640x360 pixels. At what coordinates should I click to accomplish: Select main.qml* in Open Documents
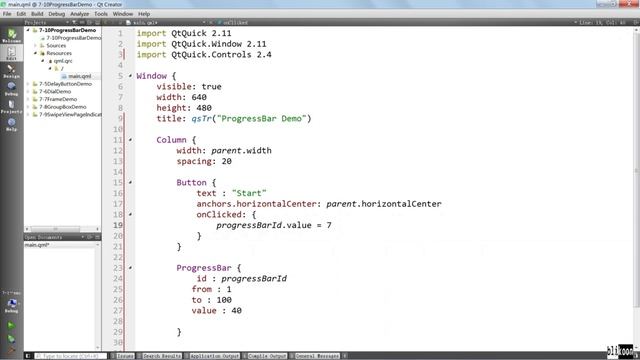(37, 245)
